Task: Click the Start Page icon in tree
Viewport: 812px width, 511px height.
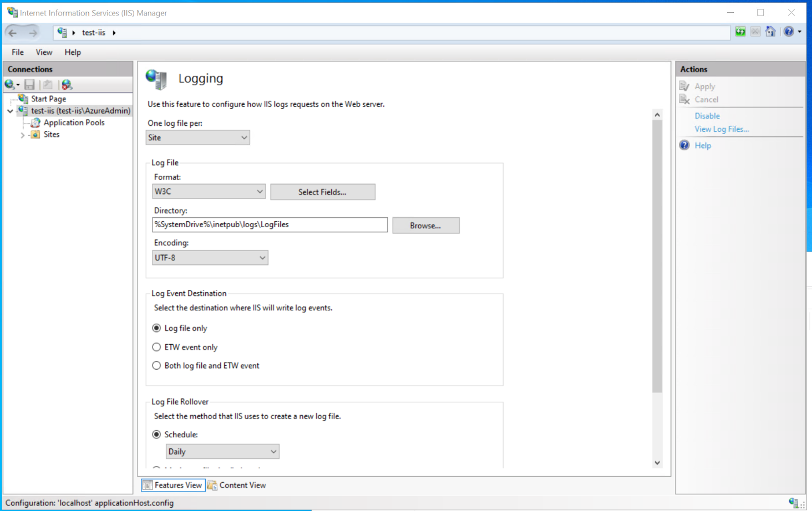Action: [x=23, y=99]
